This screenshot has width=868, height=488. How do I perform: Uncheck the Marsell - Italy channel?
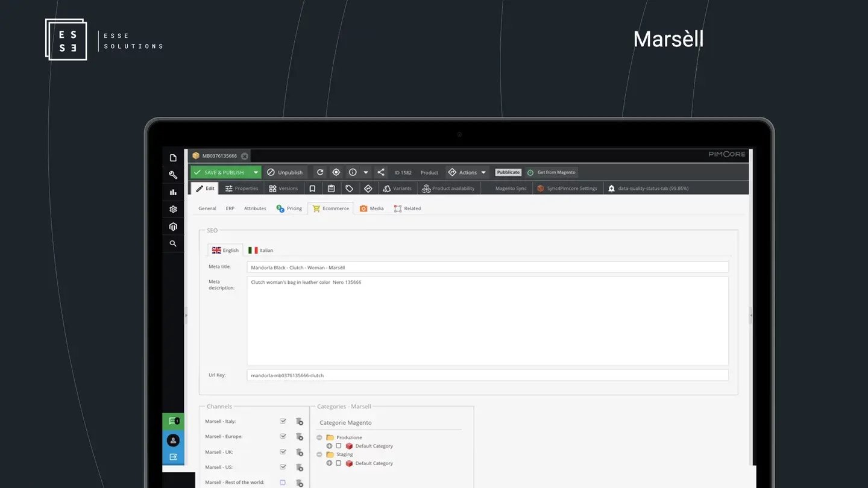283,421
